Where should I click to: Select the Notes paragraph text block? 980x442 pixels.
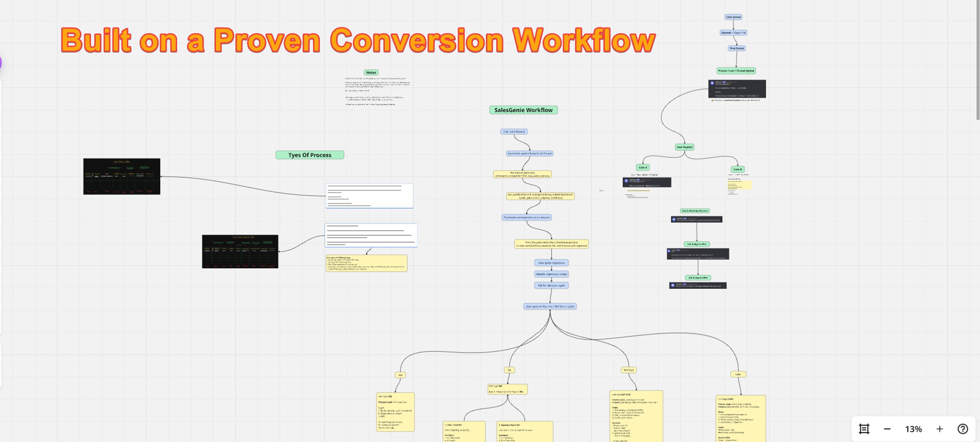[x=377, y=91]
